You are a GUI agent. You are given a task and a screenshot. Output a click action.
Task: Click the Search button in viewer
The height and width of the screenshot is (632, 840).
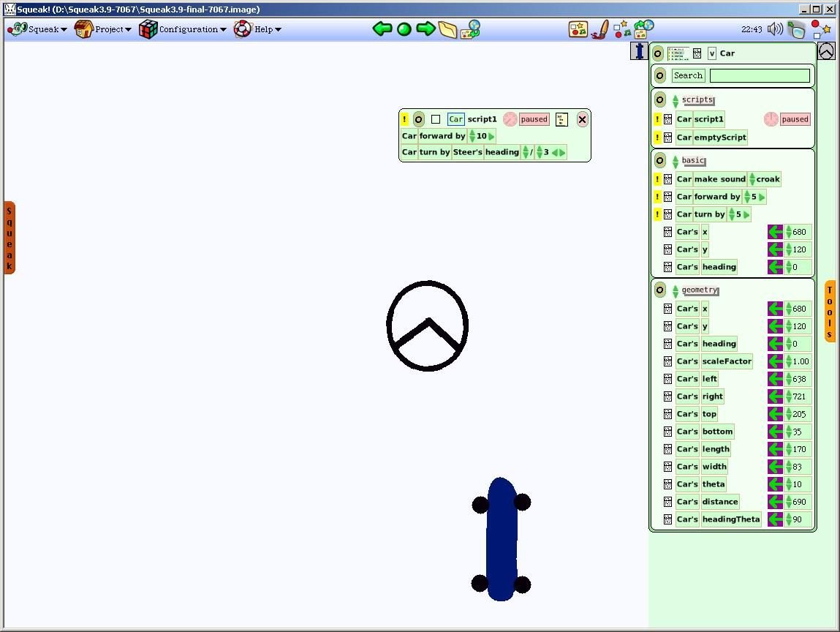pyautogui.click(x=689, y=75)
